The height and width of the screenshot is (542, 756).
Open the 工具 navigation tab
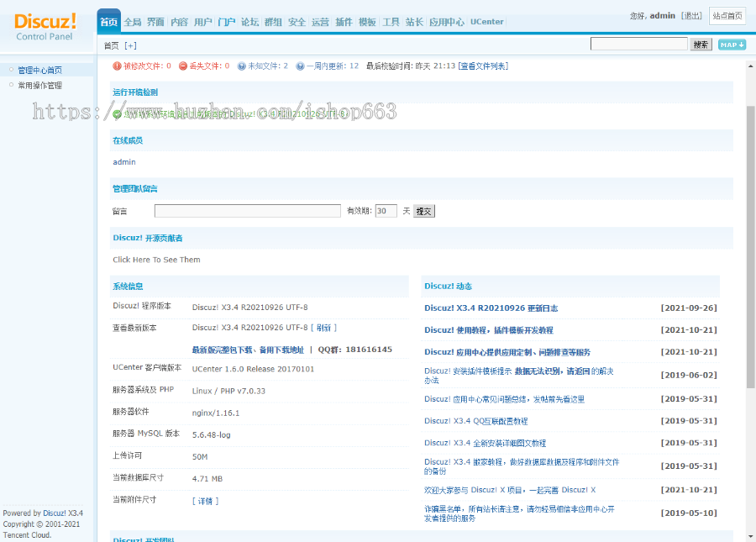coord(391,22)
